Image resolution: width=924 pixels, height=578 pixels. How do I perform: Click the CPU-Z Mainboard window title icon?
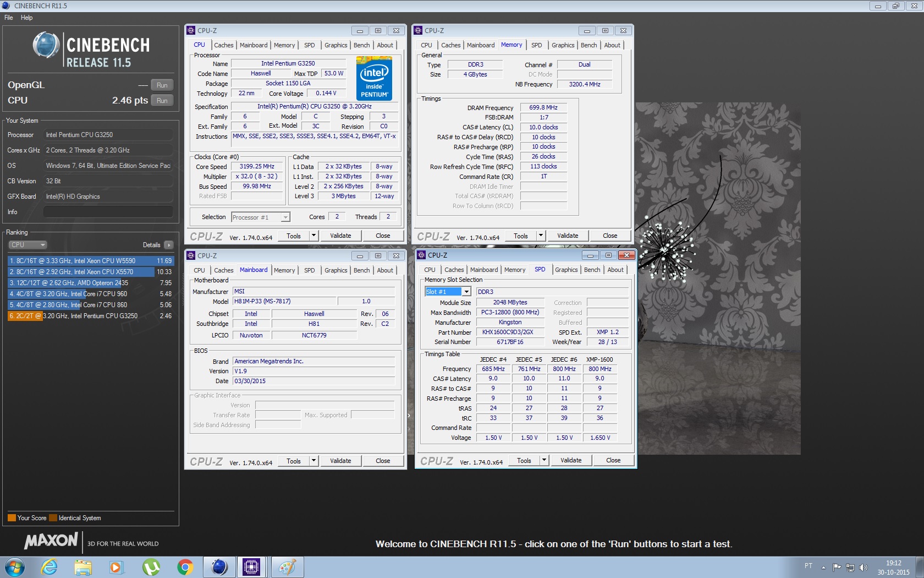(191, 255)
